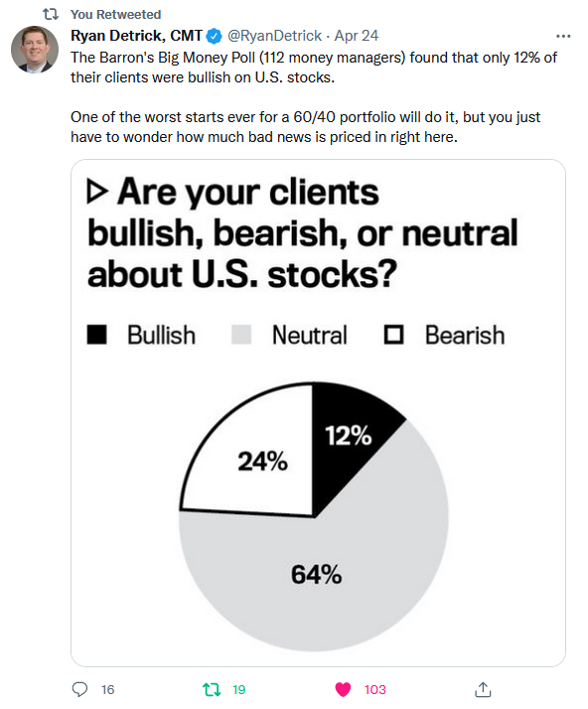Click the blue verified badge
Image resolution: width=588 pixels, height=709 pixels.
point(214,36)
